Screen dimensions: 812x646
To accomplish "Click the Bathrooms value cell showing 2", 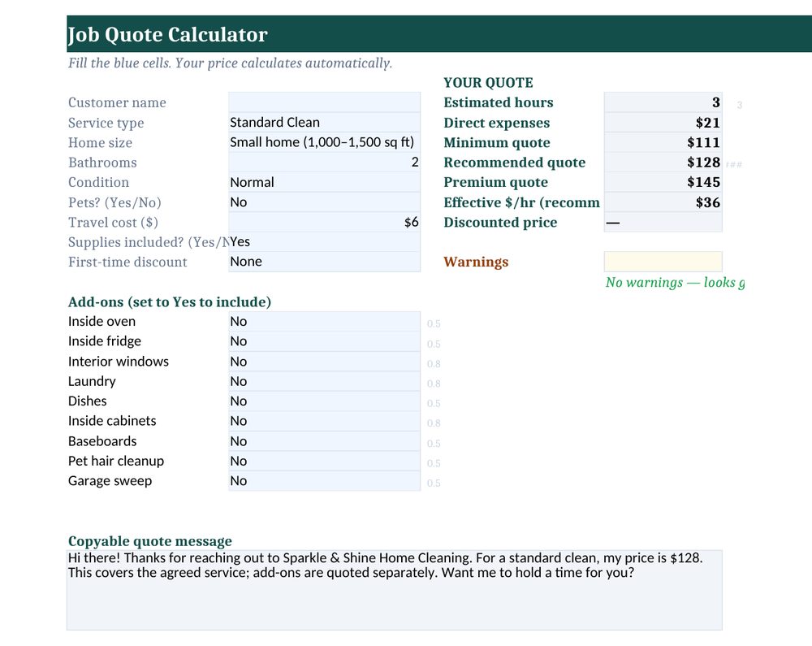I will (x=324, y=163).
